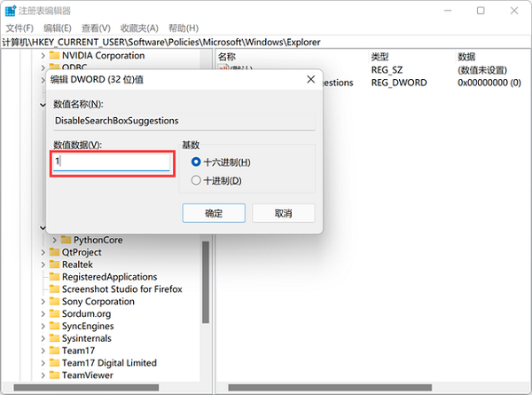Click the PythonCore folder icon

click(x=66, y=240)
